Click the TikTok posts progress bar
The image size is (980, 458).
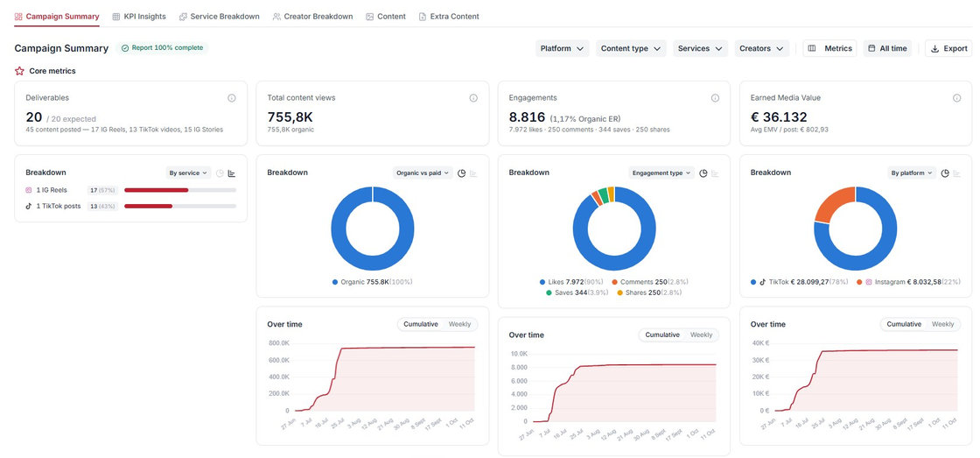coord(180,206)
